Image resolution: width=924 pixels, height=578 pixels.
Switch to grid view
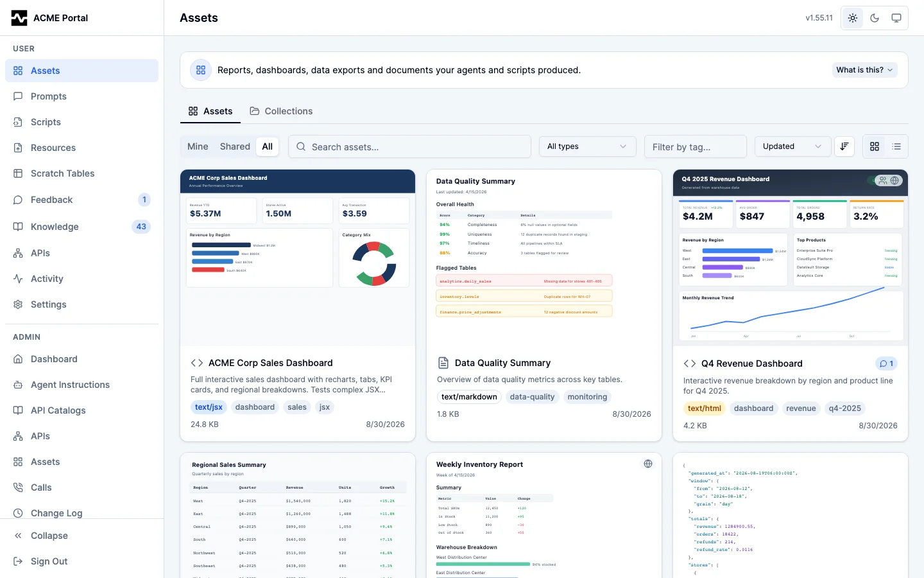(875, 146)
